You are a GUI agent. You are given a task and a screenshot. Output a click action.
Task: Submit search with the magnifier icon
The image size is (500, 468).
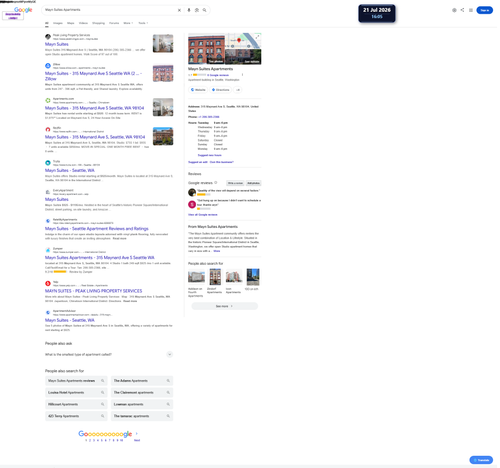pyautogui.click(x=205, y=10)
